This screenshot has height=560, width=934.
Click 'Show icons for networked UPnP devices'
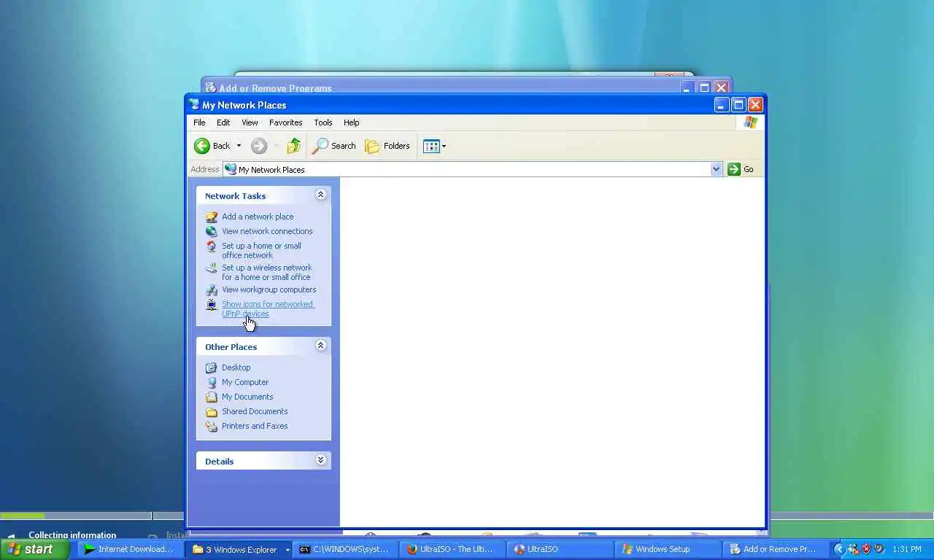[x=268, y=308]
